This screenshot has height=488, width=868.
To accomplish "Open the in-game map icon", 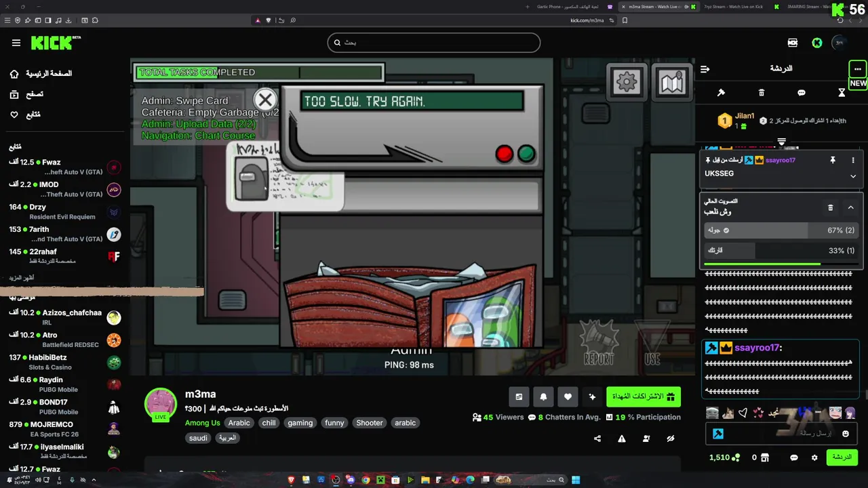I will pyautogui.click(x=672, y=82).
